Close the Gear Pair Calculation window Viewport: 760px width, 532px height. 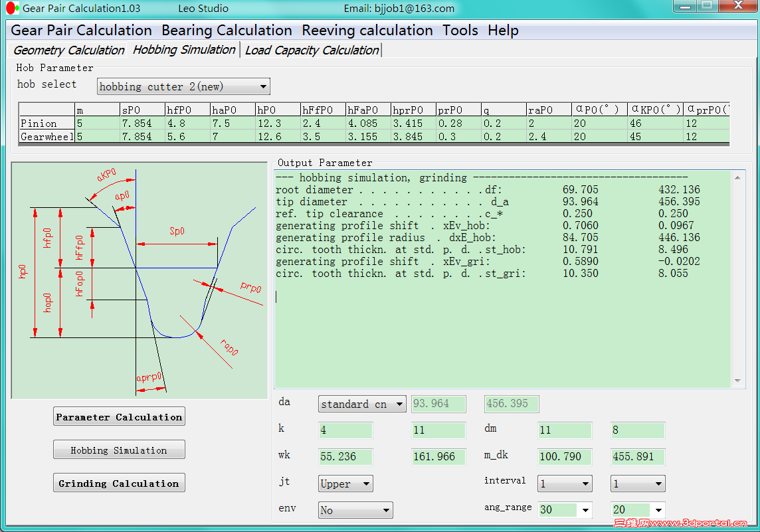pos(738,6)
